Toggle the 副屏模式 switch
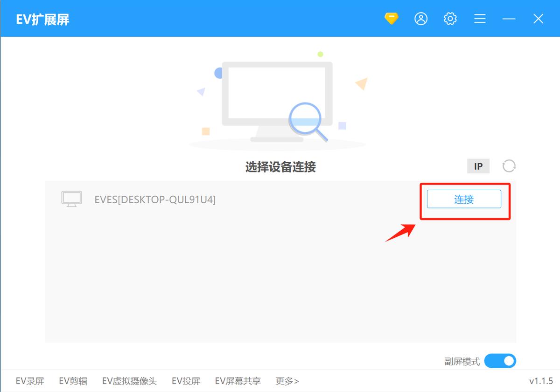Image resolution: width=560 pixels, height=392 pixels. pos(500,361)
